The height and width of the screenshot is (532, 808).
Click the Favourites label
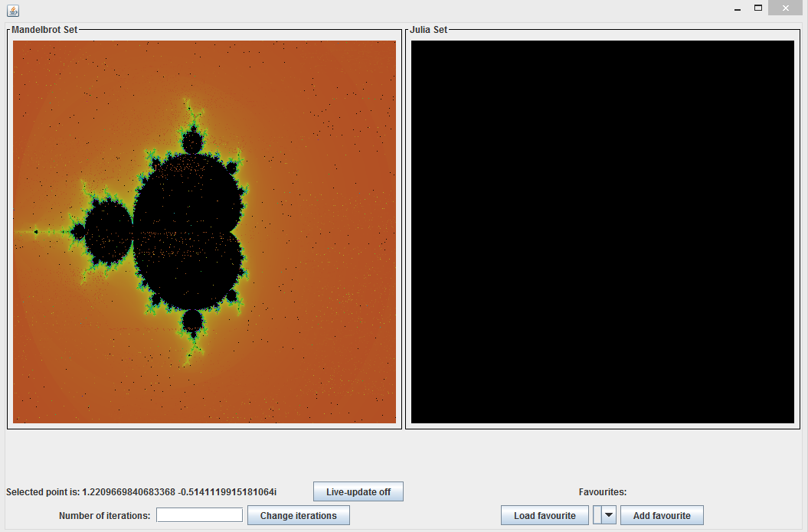click(x=602, y=492)
